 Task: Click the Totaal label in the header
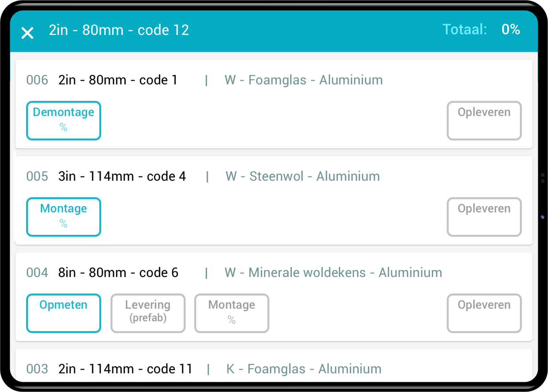[465, 30]
